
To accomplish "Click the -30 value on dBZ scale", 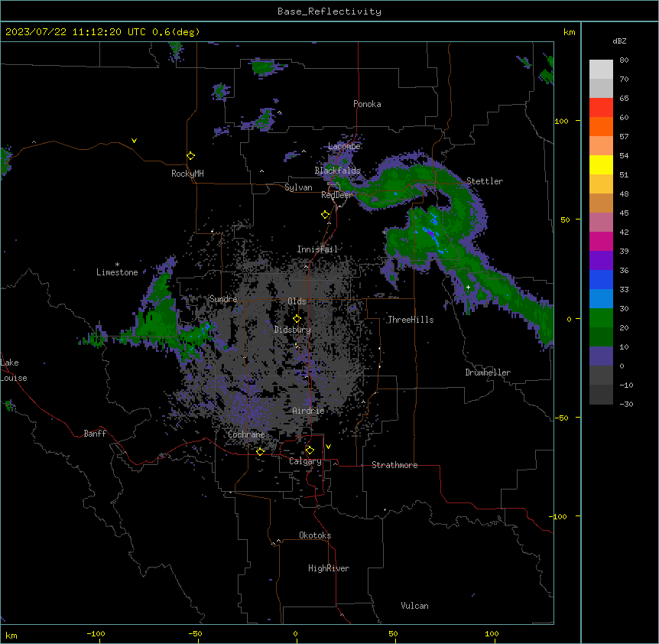I will (626, 405).
